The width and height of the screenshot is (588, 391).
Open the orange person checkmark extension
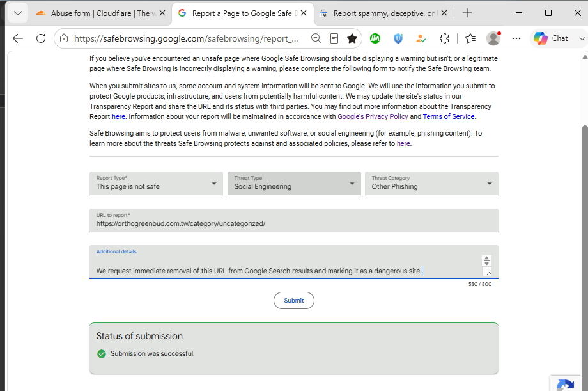tap(421, 38)
